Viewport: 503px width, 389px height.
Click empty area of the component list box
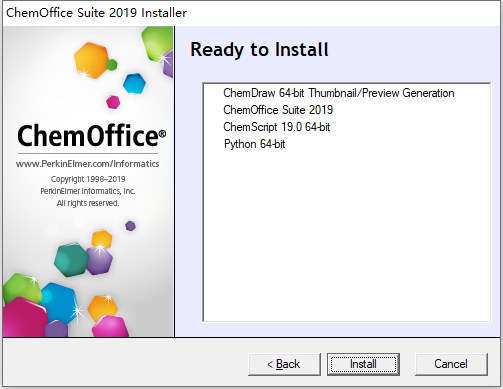tap(347, 233)
